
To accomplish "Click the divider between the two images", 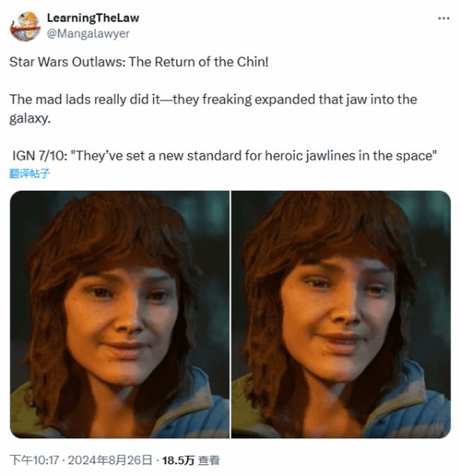I will tap(230, 314).
